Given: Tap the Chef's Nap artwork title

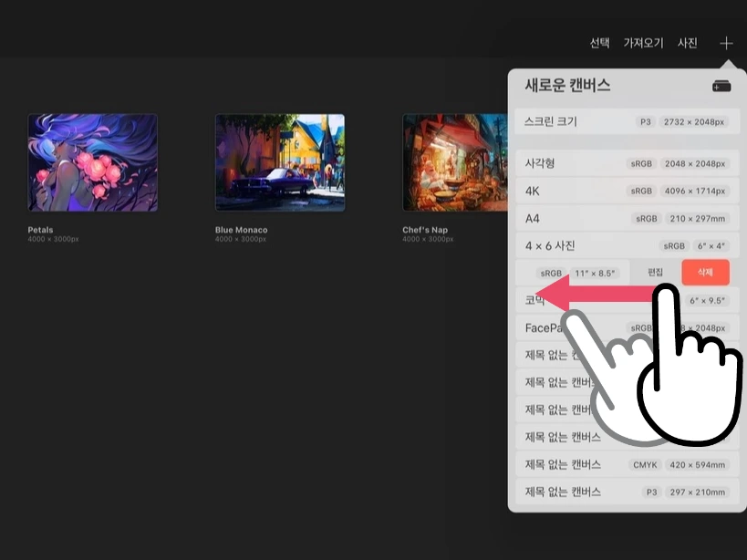Looking at the screenshot, I should [x=425, y=230].
